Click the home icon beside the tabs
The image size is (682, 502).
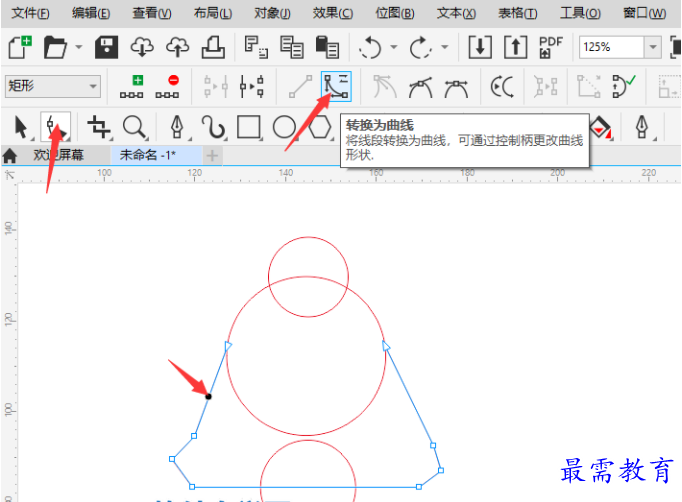(10, 155)
